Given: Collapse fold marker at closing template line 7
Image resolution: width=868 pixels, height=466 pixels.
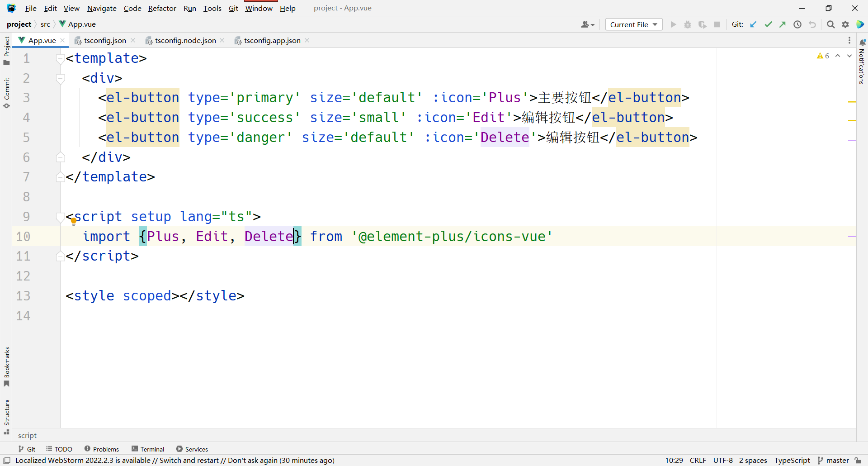Looking at the screenshot, I should 60,177.
